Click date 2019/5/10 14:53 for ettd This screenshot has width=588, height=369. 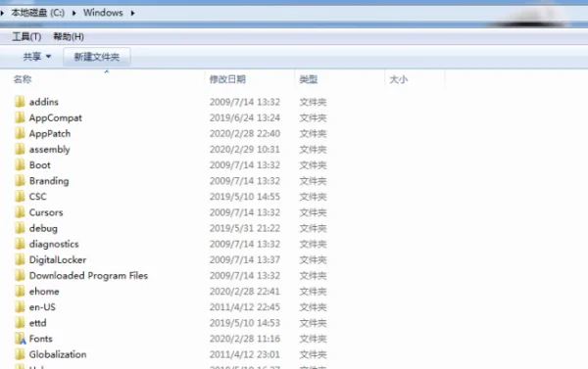(x=244, y=323)
